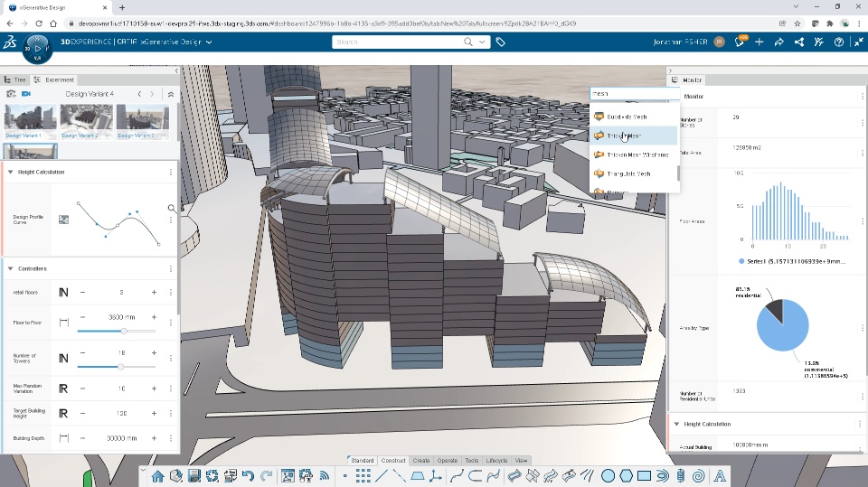This screenshot has height=487, width=868.
Task: Click the compass play button
Action: tap(38, 48)
